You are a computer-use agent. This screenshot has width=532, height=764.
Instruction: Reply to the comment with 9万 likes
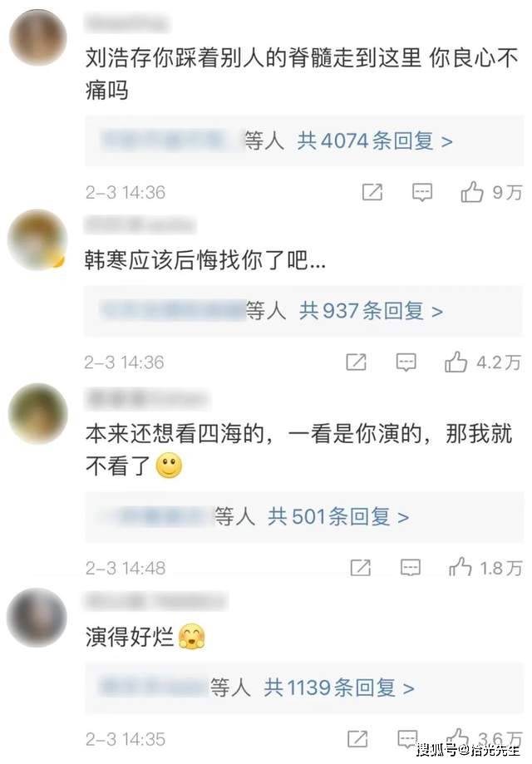[422, 193]
